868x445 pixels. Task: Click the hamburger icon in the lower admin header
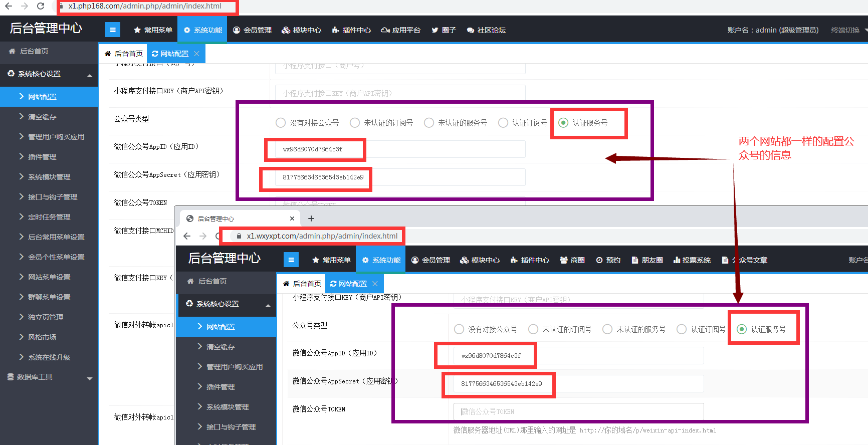tap(291, 260)
